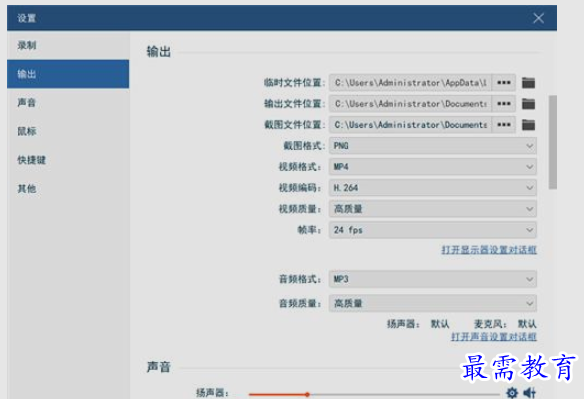Open the 鼠标 settings tab

coord(68,131)
